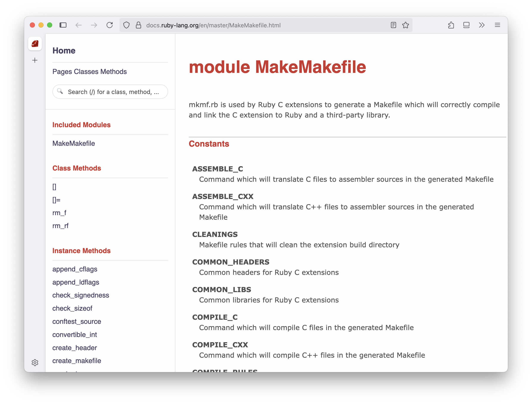Image resolution: width=532 pixels, height=404 pixels.
Task: Open the Ruby docs home via the logo icon
Action: coord(35,44)
